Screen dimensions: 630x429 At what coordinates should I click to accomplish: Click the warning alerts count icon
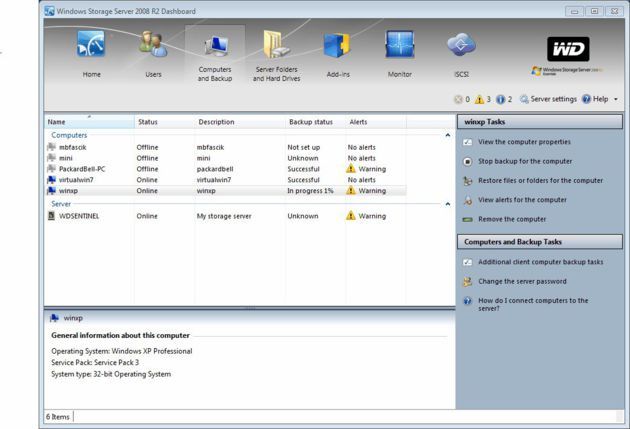(479, 99)
